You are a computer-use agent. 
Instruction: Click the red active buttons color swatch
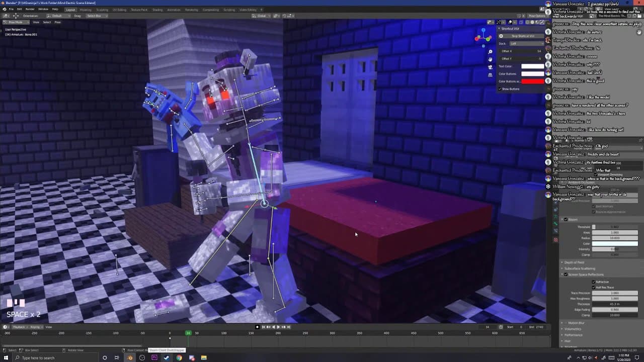(x=532, y=81)
